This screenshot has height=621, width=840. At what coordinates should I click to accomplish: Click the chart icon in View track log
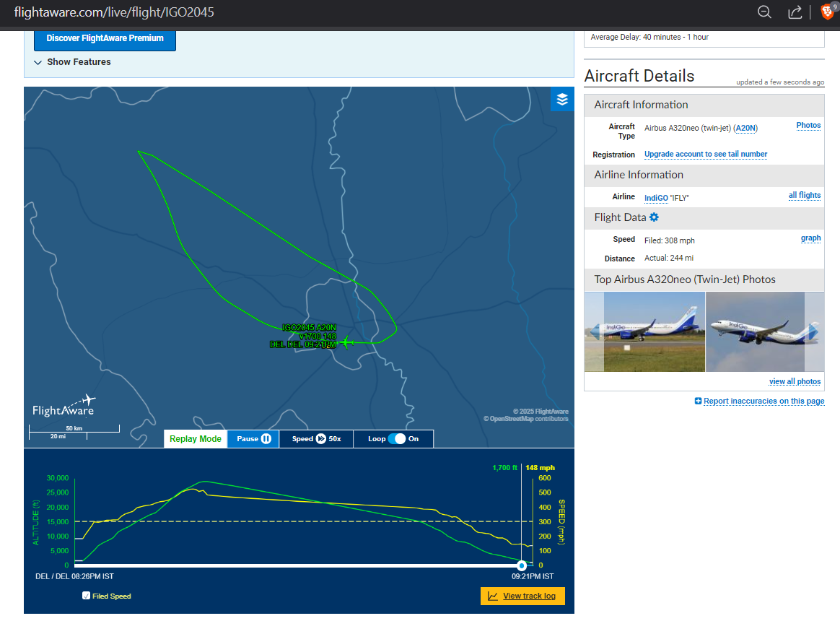[x=493, y=596]
